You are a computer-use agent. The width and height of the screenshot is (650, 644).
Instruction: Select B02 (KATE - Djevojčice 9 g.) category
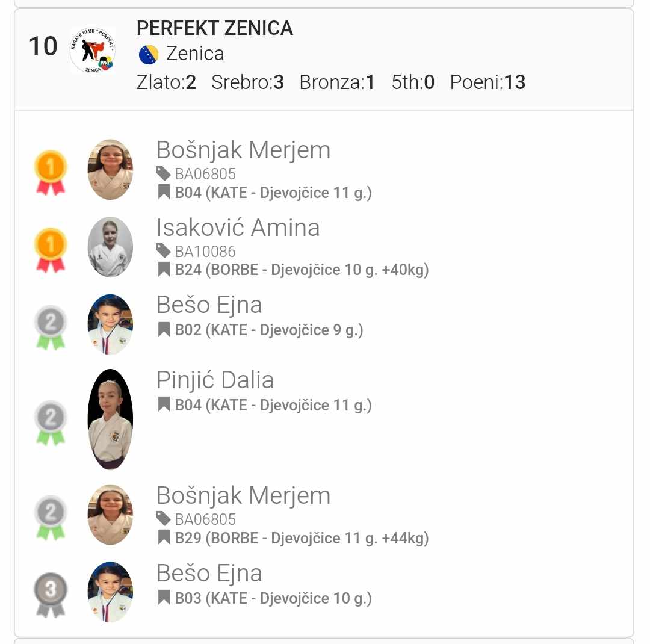click(x=269, y=330)
